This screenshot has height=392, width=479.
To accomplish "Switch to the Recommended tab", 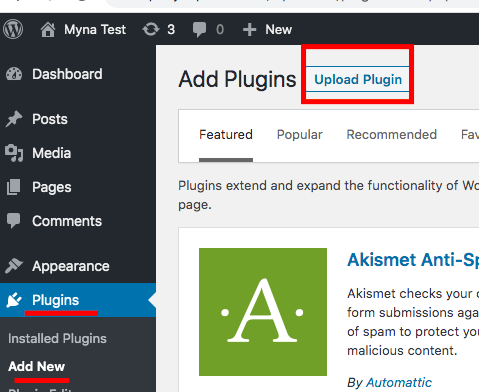I will 392,135.
